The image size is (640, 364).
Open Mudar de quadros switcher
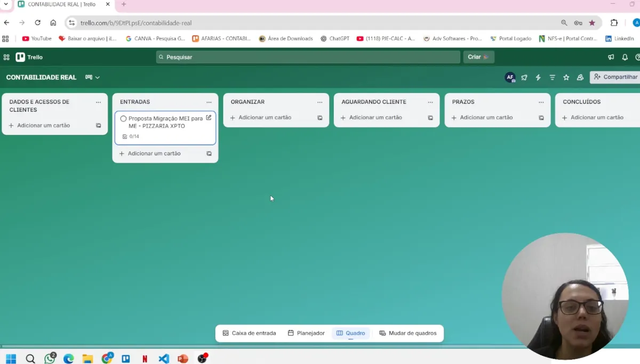tap(408, 333)
